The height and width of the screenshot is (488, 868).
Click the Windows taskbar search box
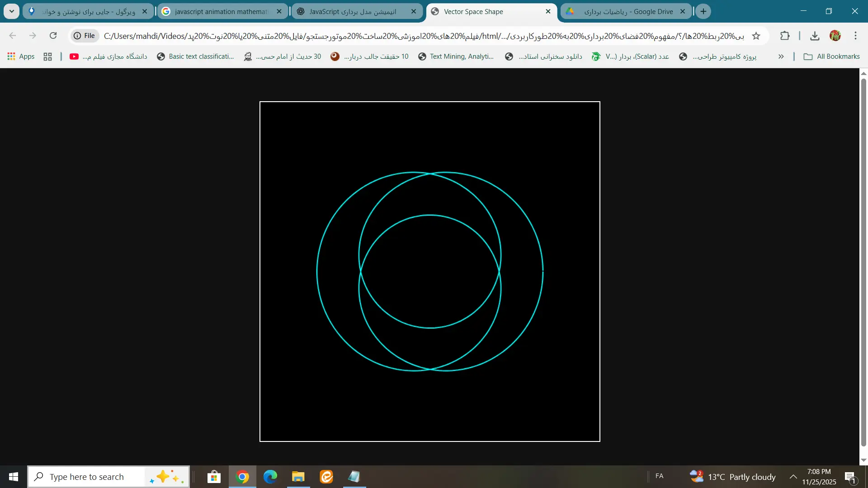[87, 477]
